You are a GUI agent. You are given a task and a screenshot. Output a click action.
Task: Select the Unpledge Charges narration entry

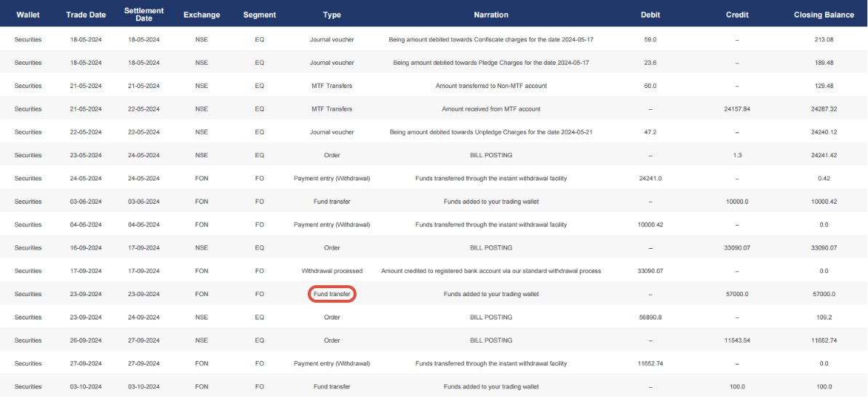[x=491, y=132]
